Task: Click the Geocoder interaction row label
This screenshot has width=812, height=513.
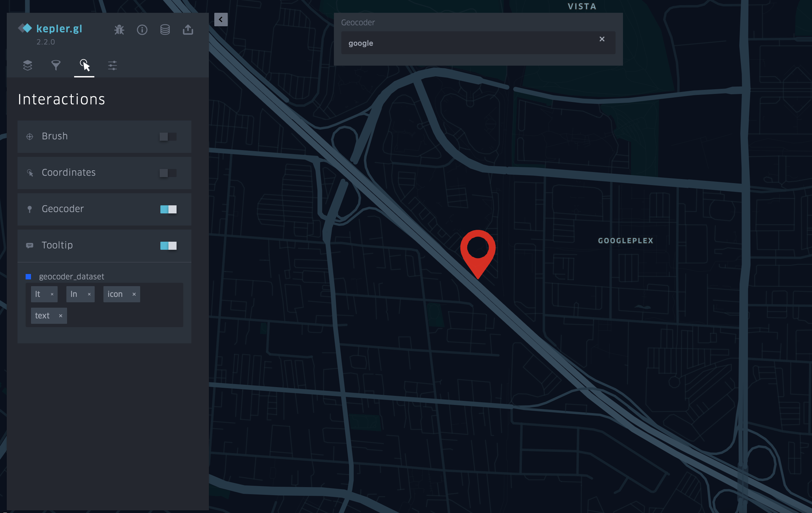Action: tap(63, 209)
